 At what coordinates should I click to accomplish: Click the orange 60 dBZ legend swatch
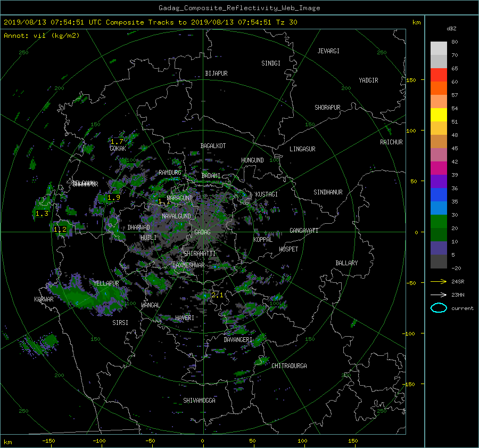(x=439, y=88)
